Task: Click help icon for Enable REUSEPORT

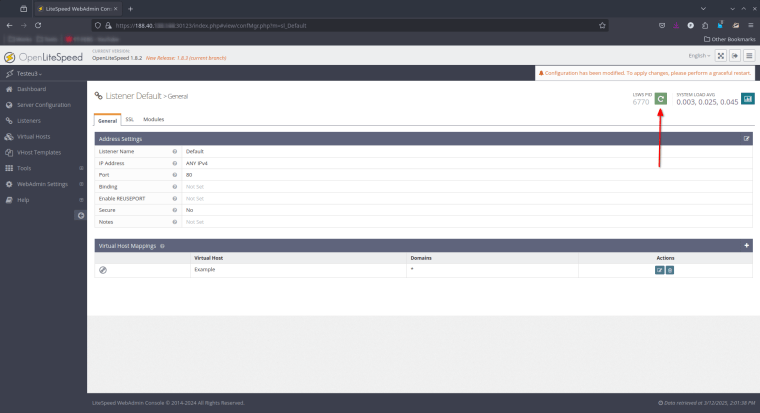Action: pos(174,199)
